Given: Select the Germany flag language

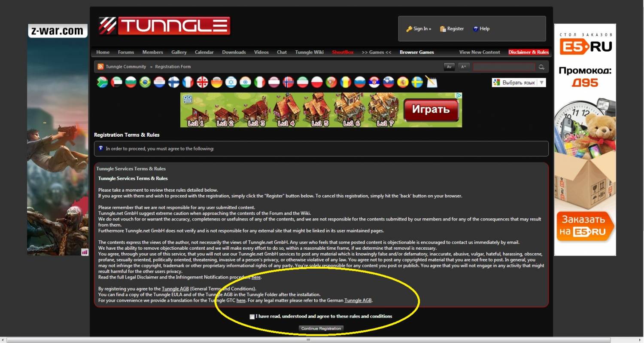Looking at the screenshot, I should 216,82.
